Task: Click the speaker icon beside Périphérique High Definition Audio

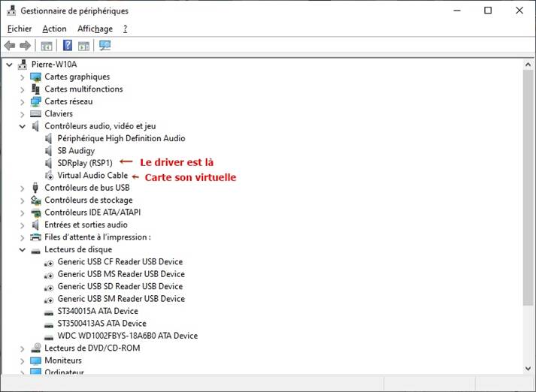Action: 49,138
